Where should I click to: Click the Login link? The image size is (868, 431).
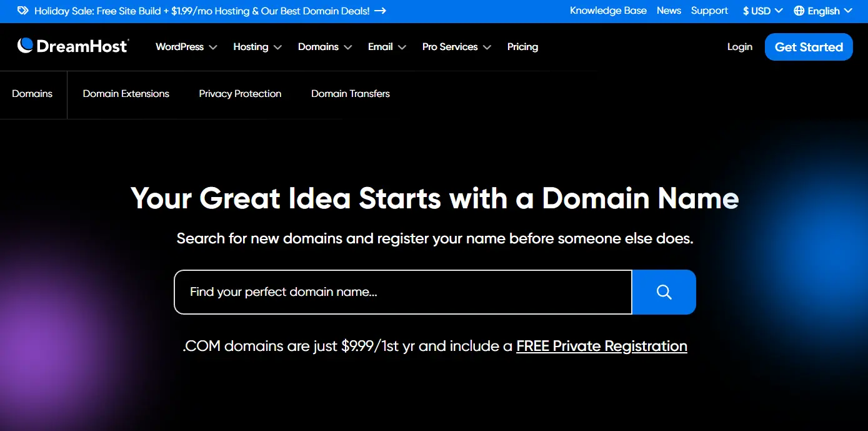pos(740,47)
